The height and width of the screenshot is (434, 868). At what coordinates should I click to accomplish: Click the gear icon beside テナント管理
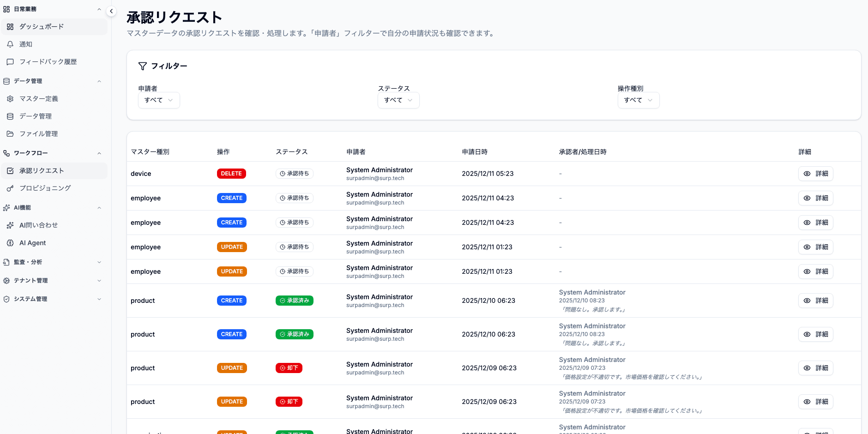pyautogui.click(x=6, y=281)
